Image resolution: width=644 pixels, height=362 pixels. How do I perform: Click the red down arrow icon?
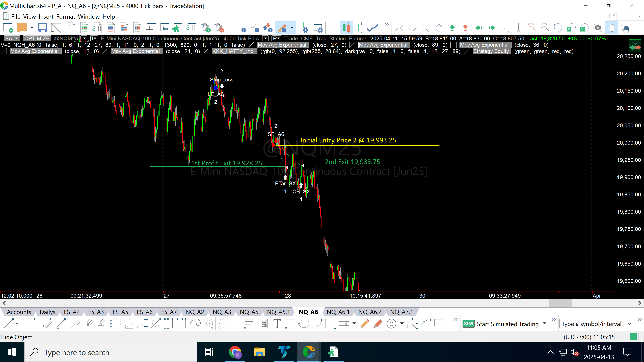click(465, 28)
